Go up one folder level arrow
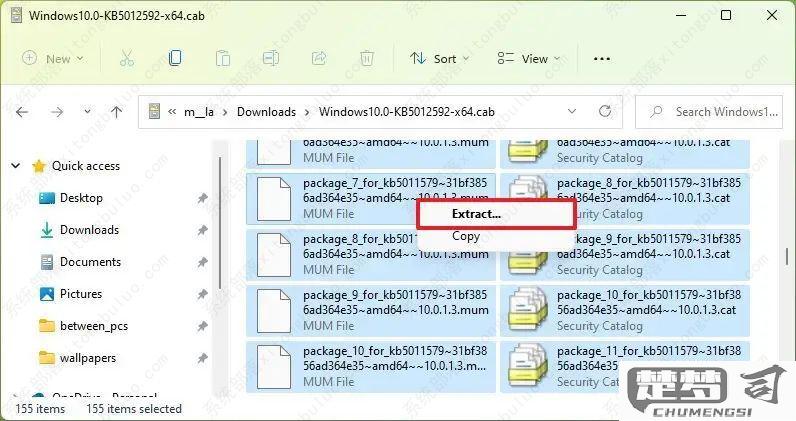The image size is (796, 421). click(x=117, y=112)
